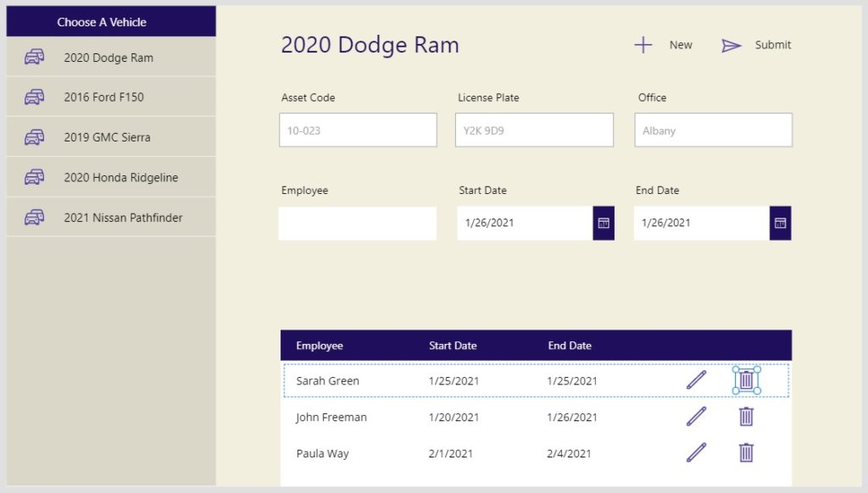868x493 pixels.
Task: Open the End Date calendar picker
Action: pyautogui.click(x=780, y=223)
